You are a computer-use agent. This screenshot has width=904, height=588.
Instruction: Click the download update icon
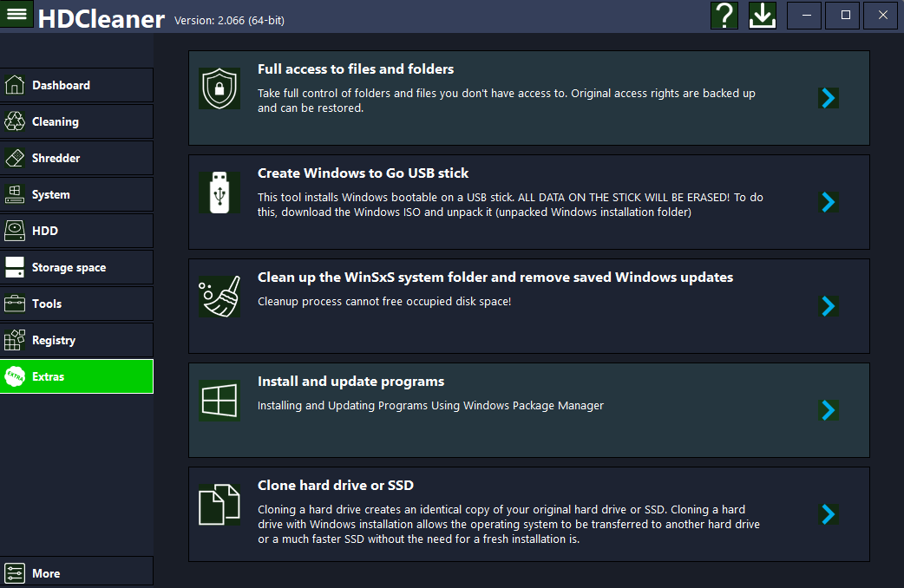pyautogui.click(x=763, y=15)
